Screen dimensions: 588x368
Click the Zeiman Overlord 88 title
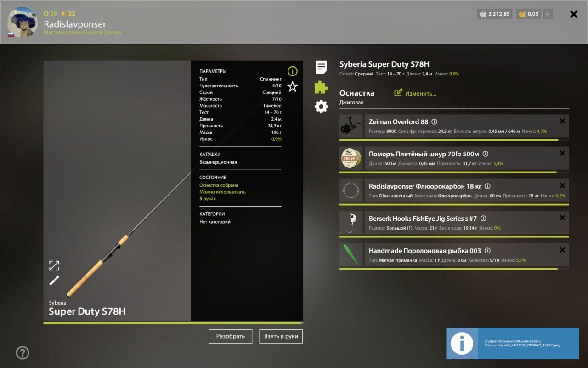tap(398, 122)
